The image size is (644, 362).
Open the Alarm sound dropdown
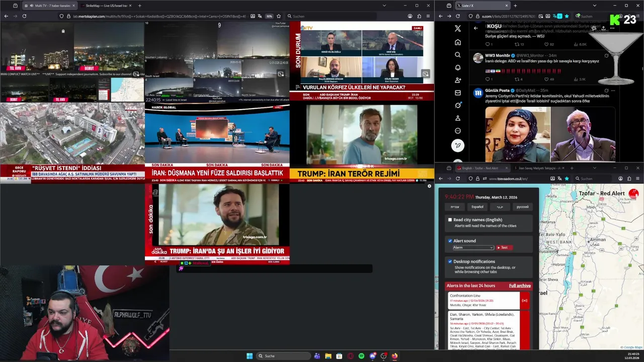(x=473, y=247)
